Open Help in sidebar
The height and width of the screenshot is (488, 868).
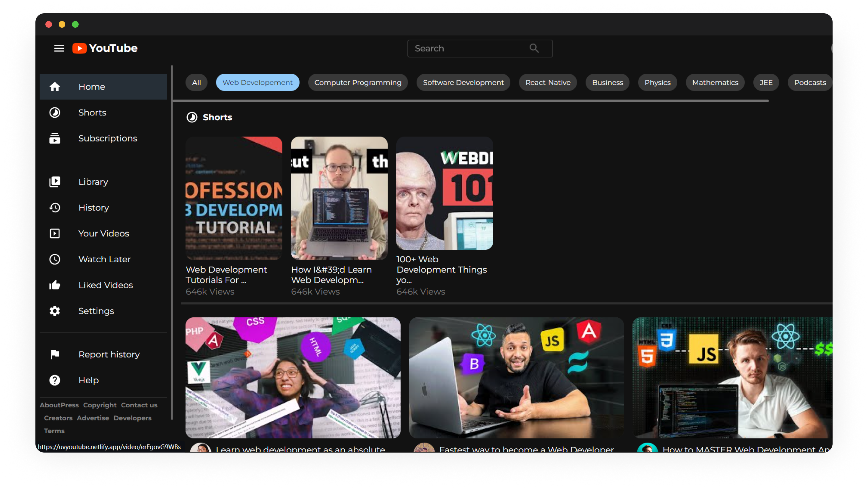click(104, 380)
